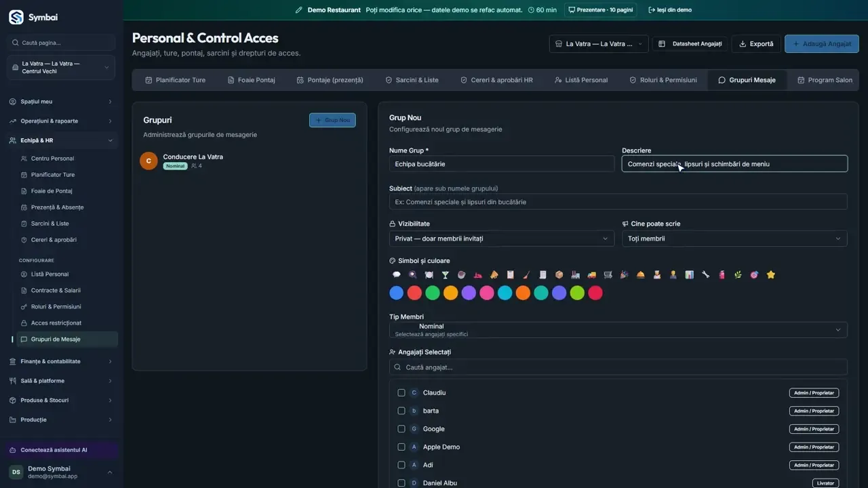Pick the wrench symbol
This screenshot has height=488, width=868.
tap(706, 274)
